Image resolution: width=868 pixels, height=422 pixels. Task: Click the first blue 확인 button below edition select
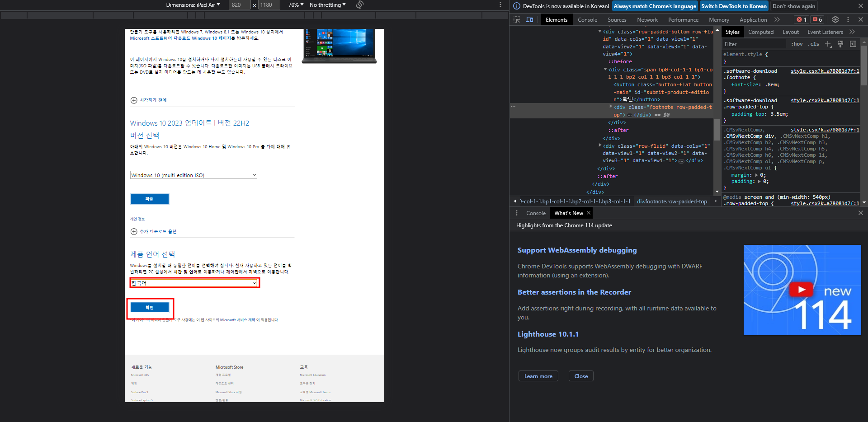point(150,199)
